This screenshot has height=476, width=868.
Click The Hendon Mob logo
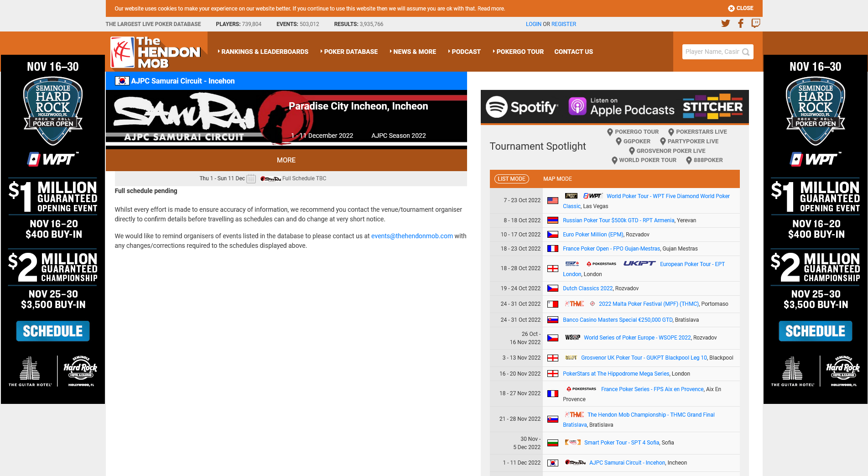tap(156, 52)
